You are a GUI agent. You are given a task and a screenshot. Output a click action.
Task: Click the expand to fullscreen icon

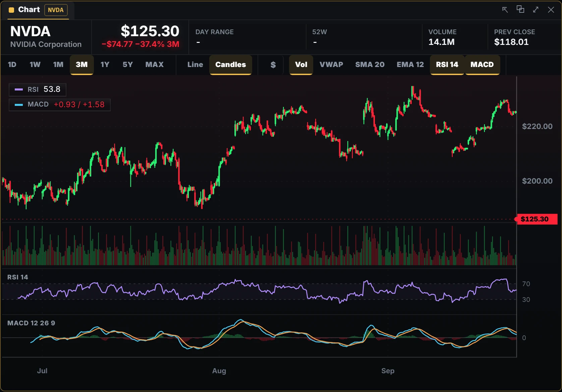tap(536, 10)
